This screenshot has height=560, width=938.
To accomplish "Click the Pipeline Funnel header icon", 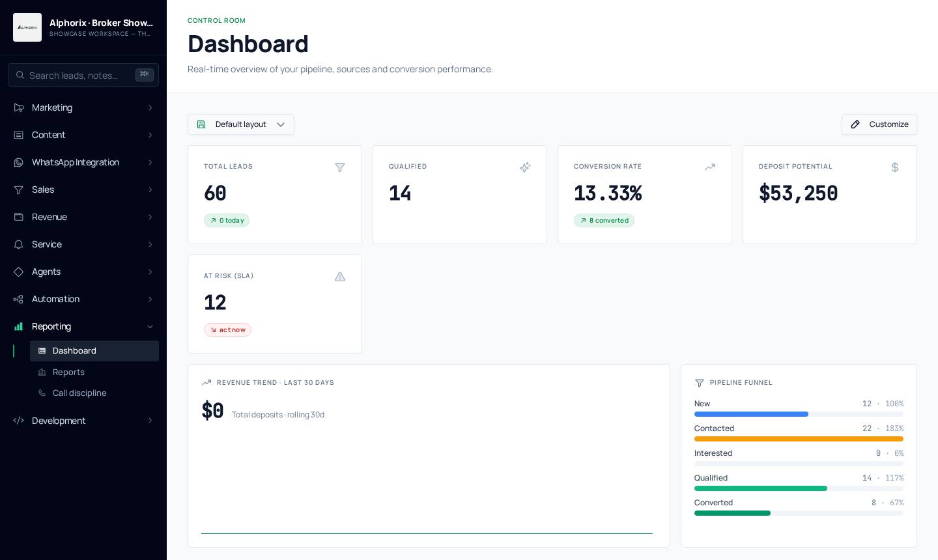I will pos(700,383).
